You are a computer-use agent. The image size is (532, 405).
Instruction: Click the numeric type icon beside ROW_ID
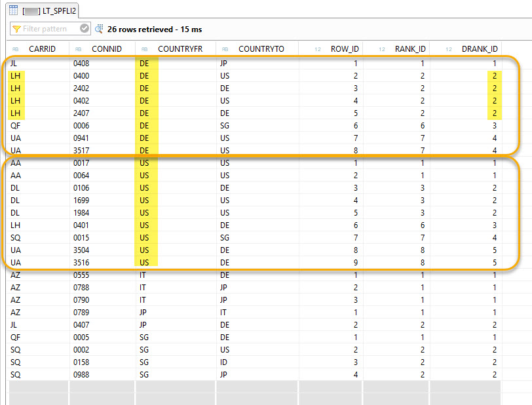[317, 49]
